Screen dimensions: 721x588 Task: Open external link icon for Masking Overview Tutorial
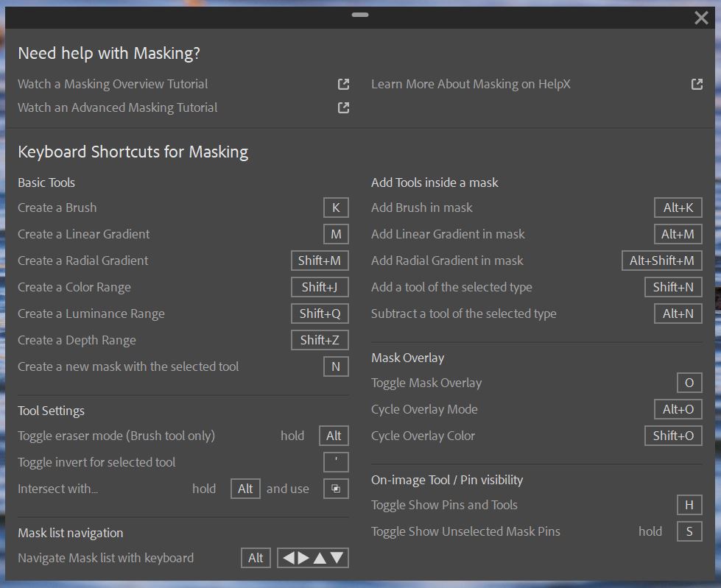click(x=343, y=84)
